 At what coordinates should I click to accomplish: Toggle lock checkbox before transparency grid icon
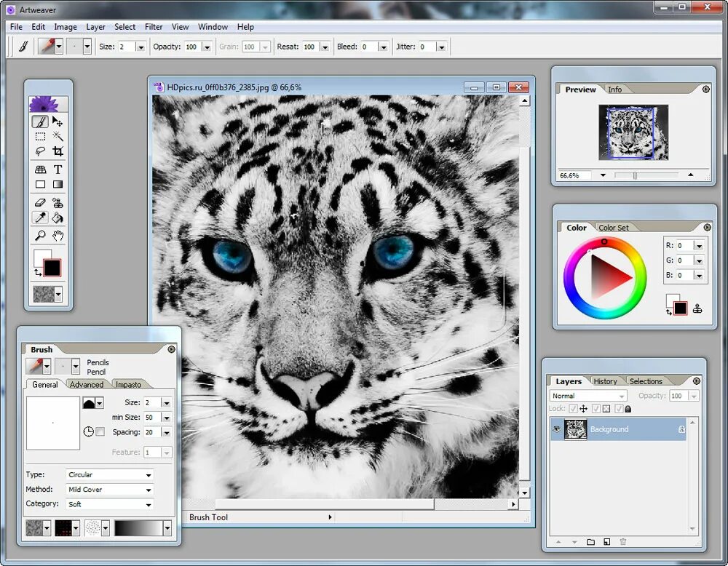pyautogui.click(x=596, y=409)
